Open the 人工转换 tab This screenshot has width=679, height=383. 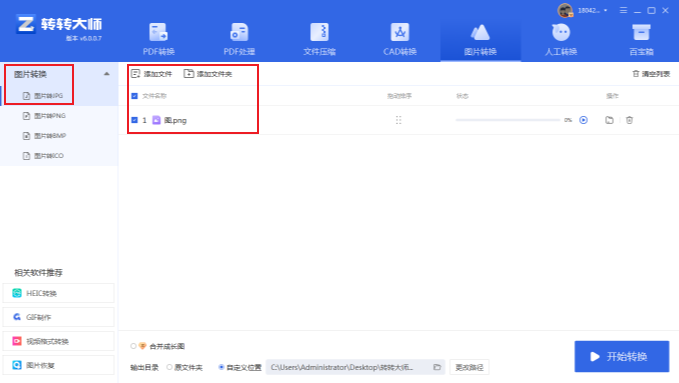561,40
